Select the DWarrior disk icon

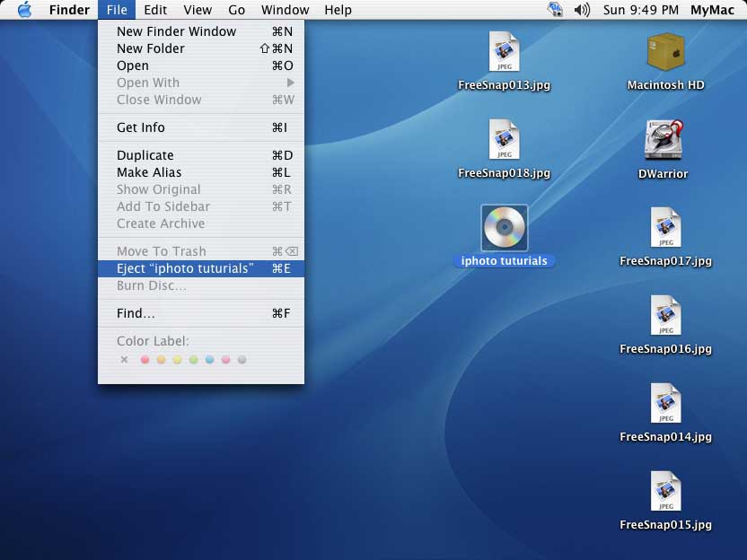tap(664, 141)
